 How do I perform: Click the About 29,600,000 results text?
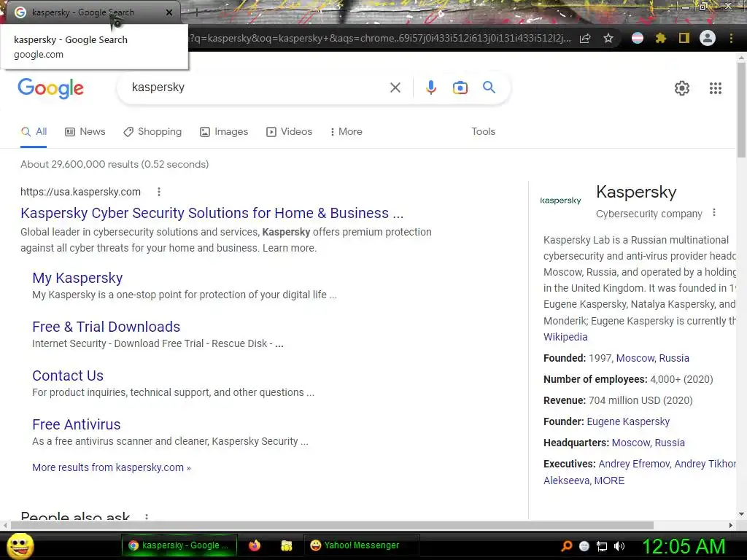pos(115,164)
